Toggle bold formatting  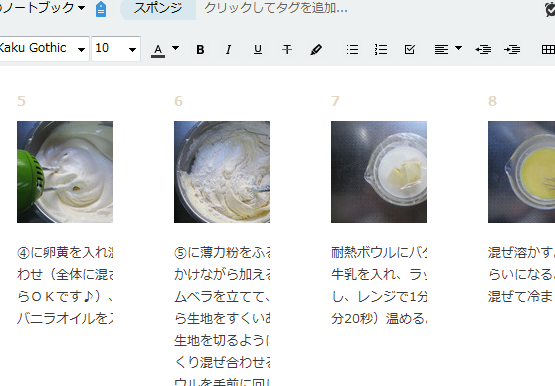click(x=200, y=50)
